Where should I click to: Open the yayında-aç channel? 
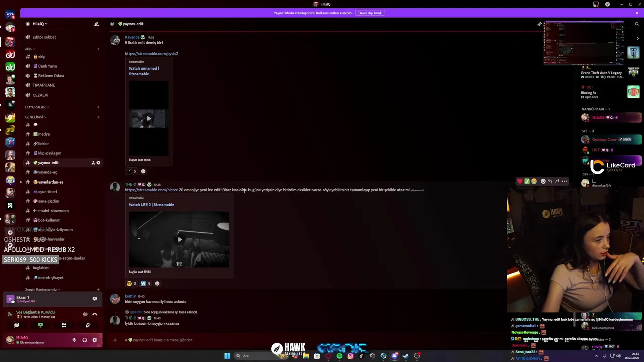pyautogui.click(x=48, y=172)
